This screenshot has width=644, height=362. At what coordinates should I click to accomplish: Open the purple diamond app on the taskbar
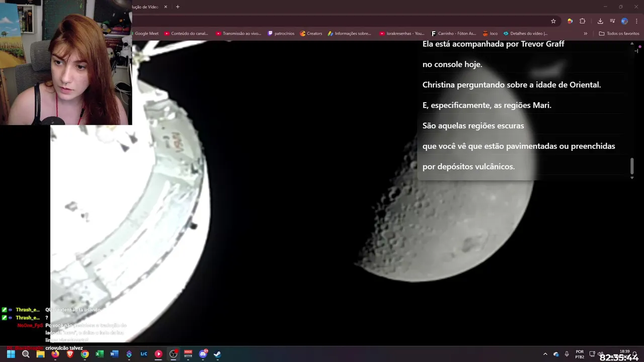click(129, 354)
